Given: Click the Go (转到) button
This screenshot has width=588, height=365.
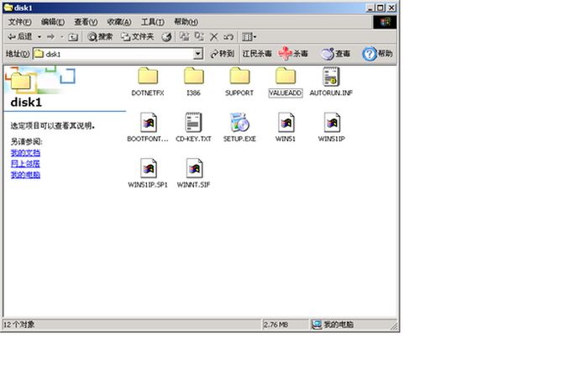Looking at the screenshot, I should click(223, 54).
